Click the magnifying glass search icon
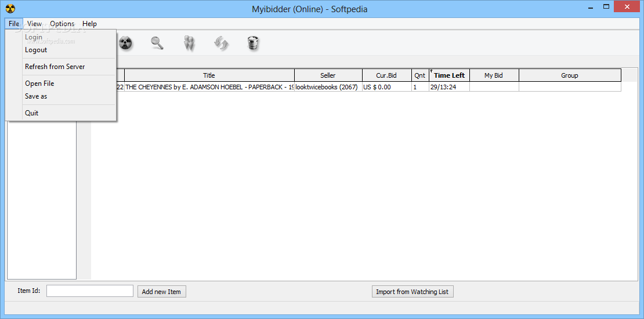This screenshot has width=644, height=319. [157, 43]
